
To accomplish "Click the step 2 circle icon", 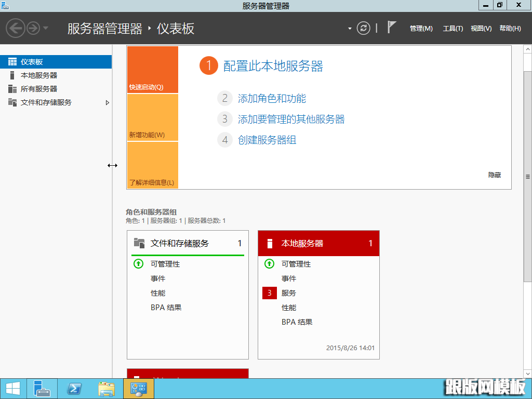I will [x=224, y=98].
